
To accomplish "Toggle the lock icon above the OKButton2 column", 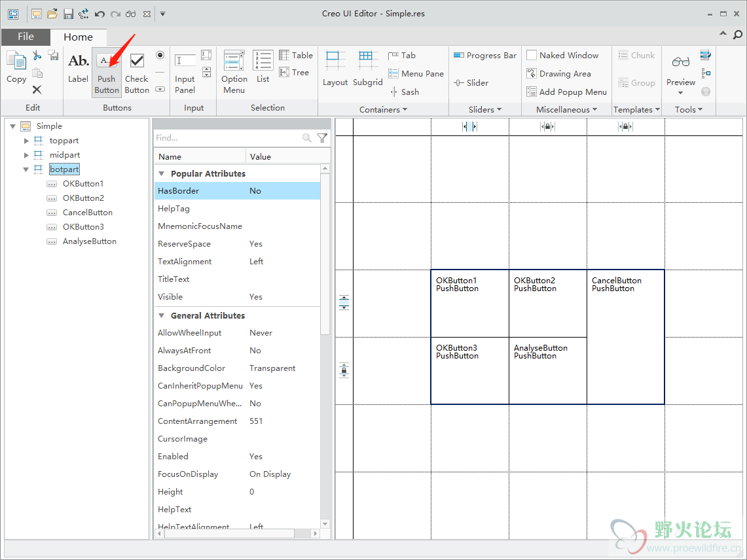I will pyautogui.click(x=547, y=127).
